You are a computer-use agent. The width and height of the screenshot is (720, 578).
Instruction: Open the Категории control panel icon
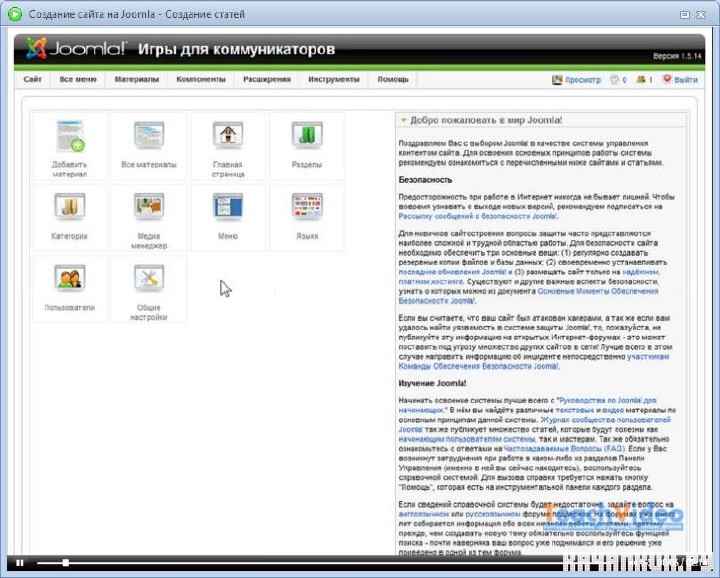69,218
